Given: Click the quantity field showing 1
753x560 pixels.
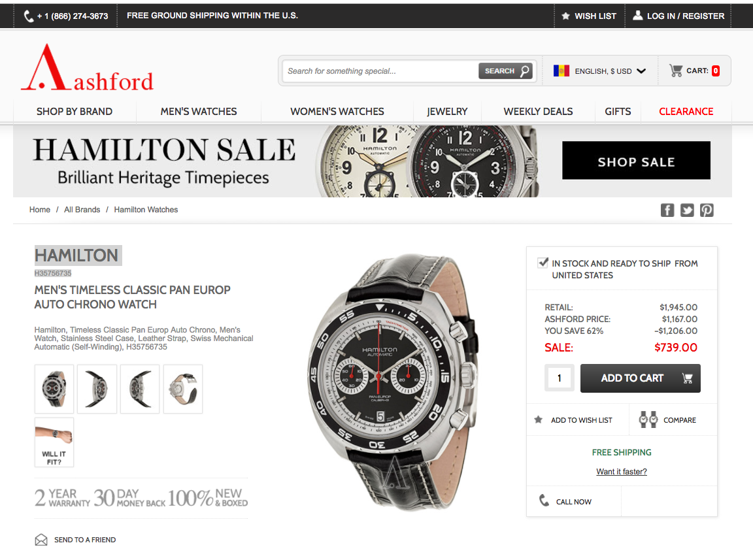Looking at the screenshot, I should click(559, 378).
